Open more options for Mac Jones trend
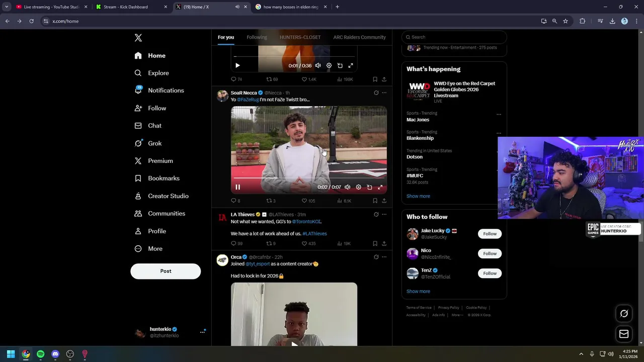 [499, 115]
